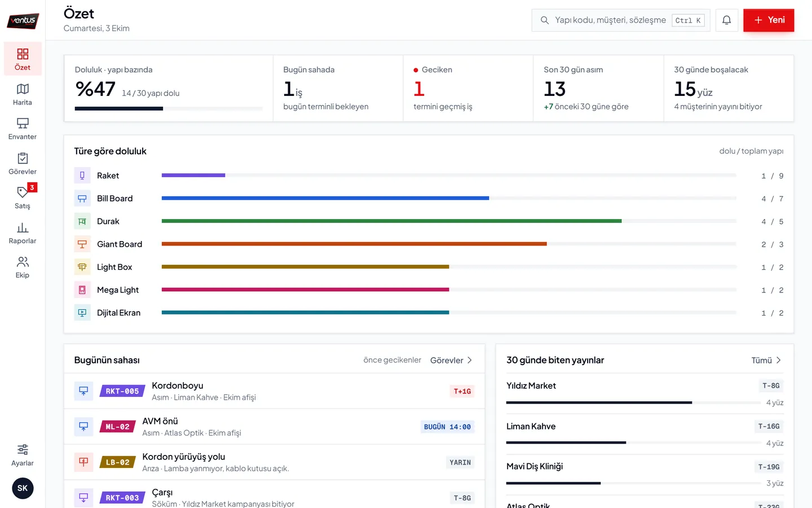Click the Yıldız Market progress bar
The width and height of the screenshot is (812, 508).
tap(634, 402)
